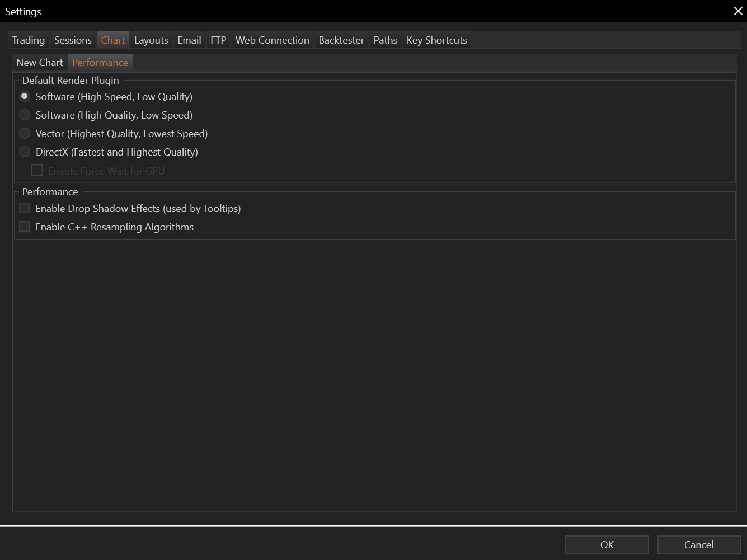Screen dimensions: 747x560
Task: Open the Trading settings tab
Action: [29, 40]
